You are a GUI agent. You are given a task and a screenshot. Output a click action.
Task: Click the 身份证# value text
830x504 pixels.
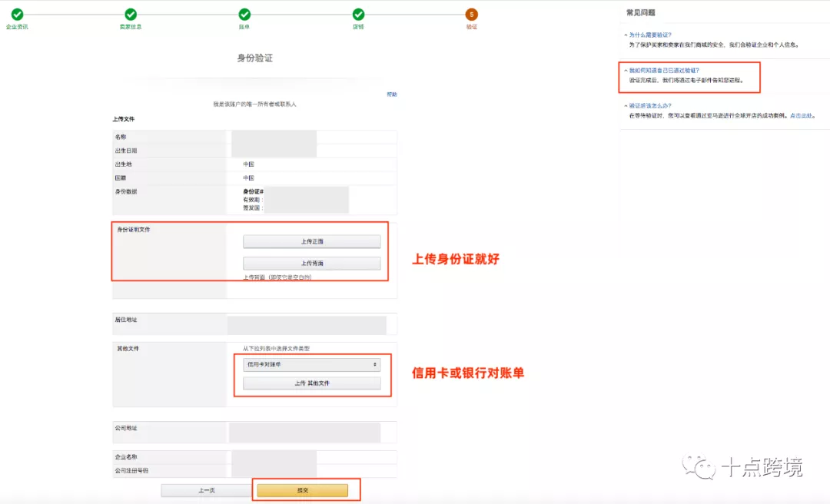(254, 191)
